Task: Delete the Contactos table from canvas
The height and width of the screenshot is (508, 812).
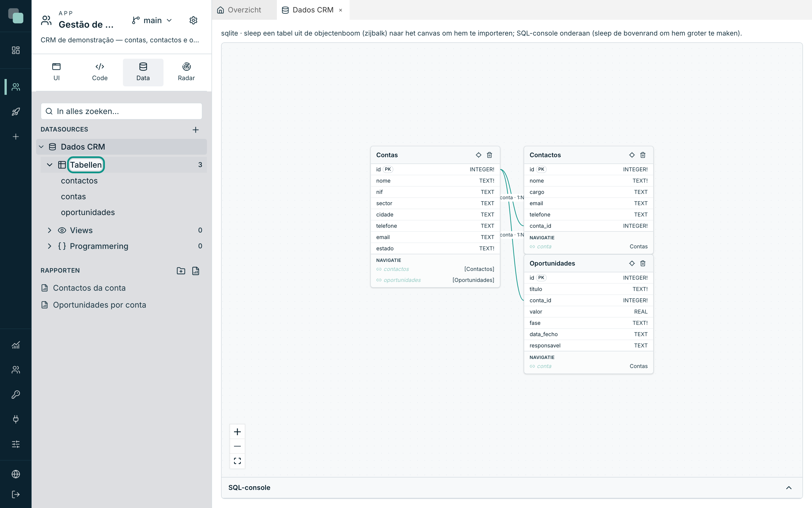Action: click(643, 155)
